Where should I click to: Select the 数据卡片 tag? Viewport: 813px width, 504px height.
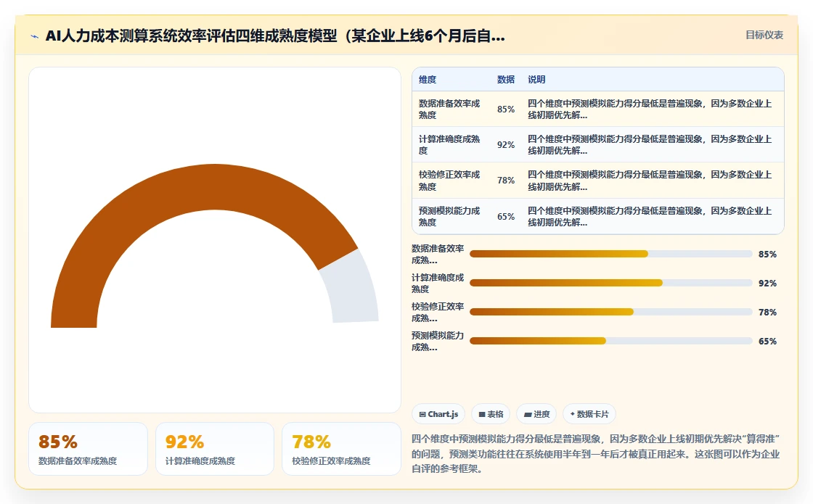click(x=589, y=414)
